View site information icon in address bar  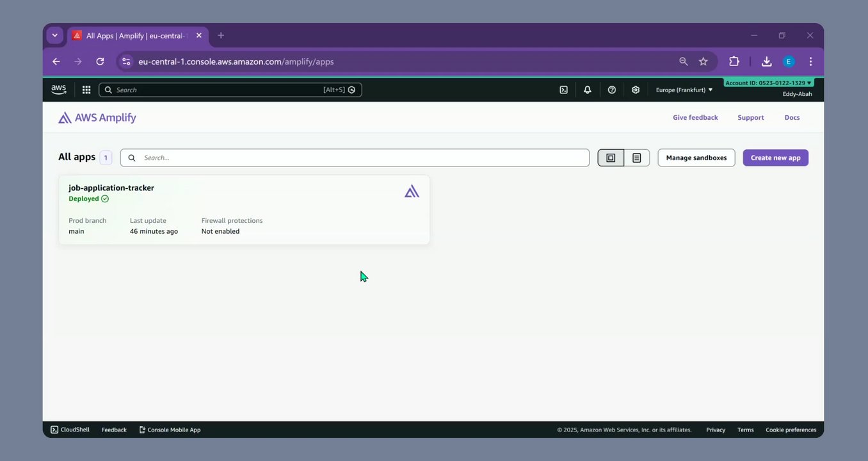click(x=126, y=61)
